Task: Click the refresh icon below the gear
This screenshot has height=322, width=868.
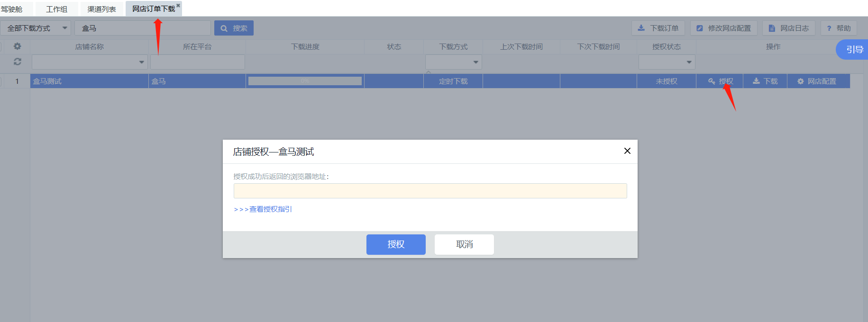Action: click(x=18, y=62)
